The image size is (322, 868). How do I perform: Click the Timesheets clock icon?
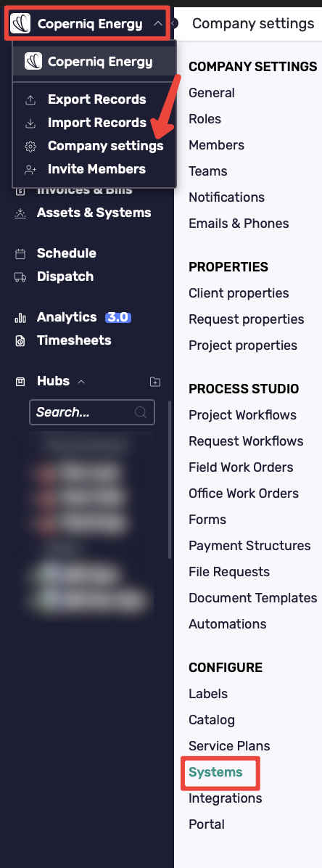click(20, 341)
